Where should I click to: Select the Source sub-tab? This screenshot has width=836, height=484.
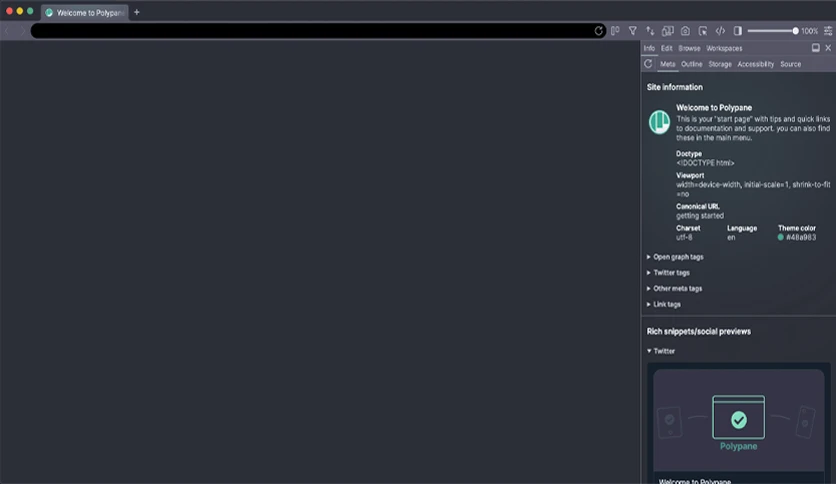[791, 64]
